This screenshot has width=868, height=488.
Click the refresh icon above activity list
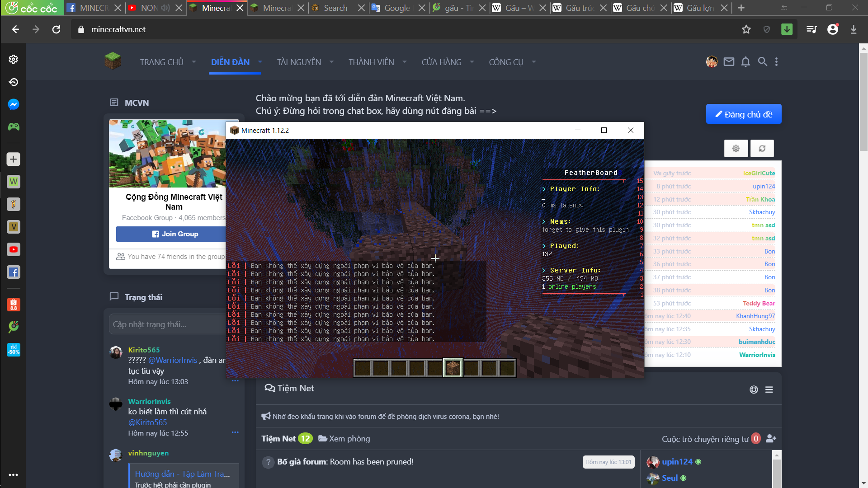pos(762,148)
